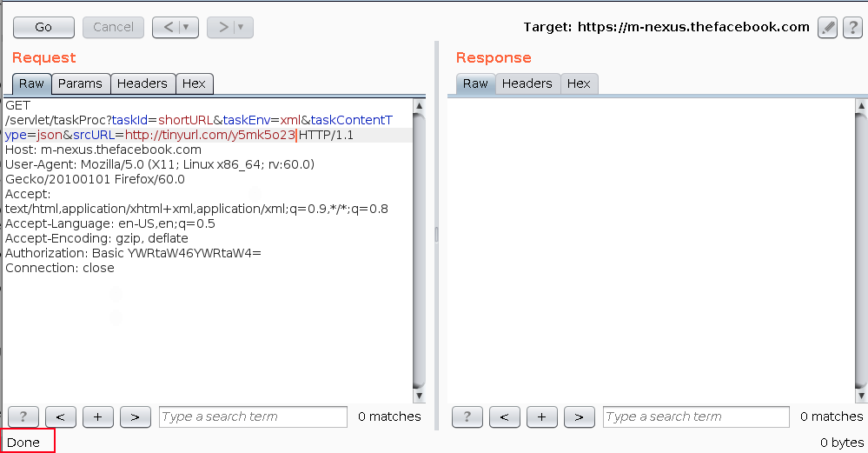Go to previous match in request search
Image resolution: width=868 pixels, height=453 pixels.
coord(61,416)
